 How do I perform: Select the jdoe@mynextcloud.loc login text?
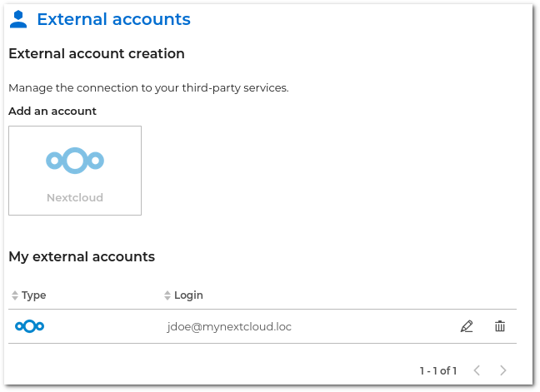coord(229,327)
